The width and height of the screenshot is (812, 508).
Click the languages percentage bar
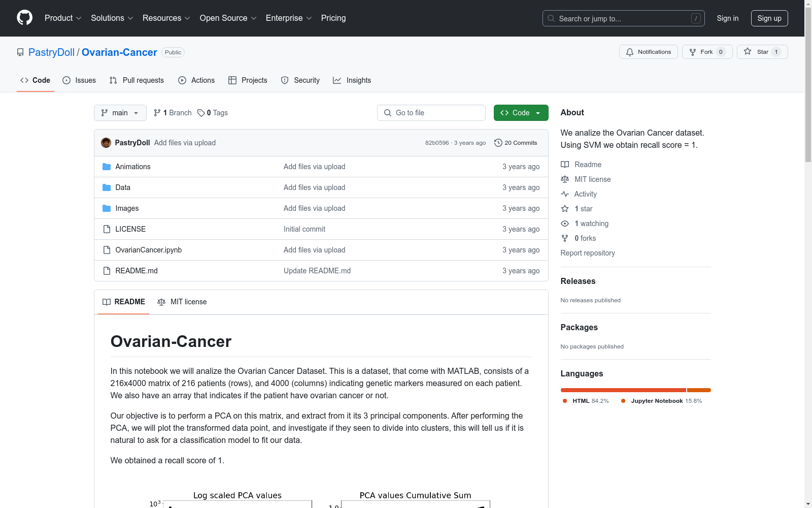(636, 390)
